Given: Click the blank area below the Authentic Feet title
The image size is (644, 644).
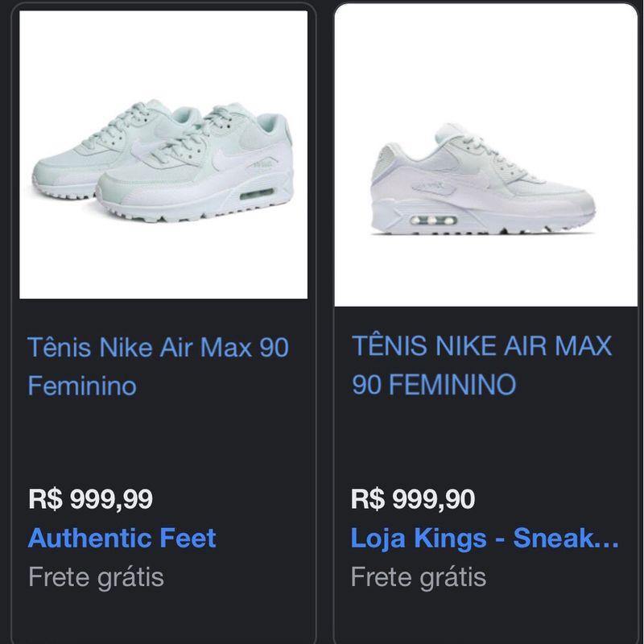Looking at the screenshot, I should pyautogui.click(x=163, y=441).
